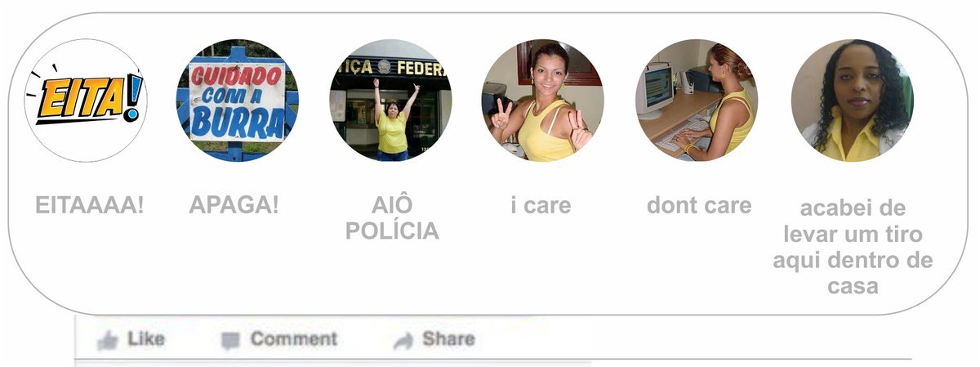The height and width of the screenshot is (367, 980).
Task: Open comments via the Comment text
Action: pyautogui.click(x=294, y=338)
